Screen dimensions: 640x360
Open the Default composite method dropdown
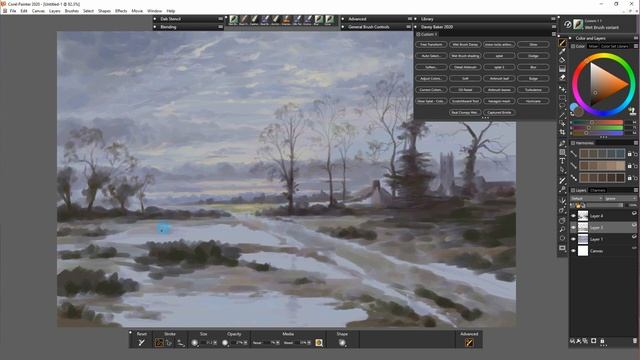(x=587, y=198)
